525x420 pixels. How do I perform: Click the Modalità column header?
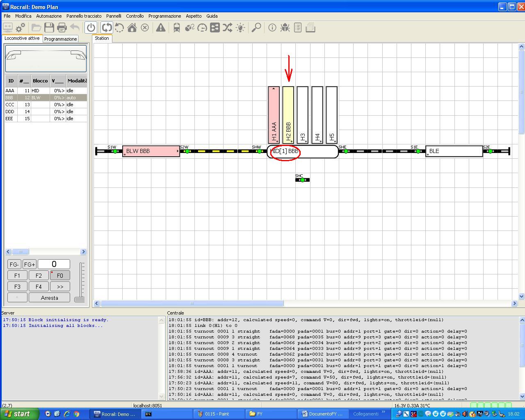coord(77,81)
